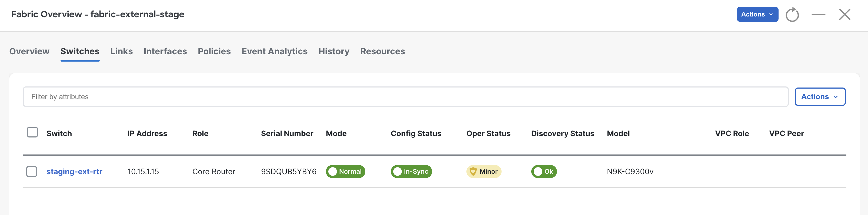This screenshot has width=868, height=215.
Task: Switch to the Overview tab
Action: coord(29,51)
